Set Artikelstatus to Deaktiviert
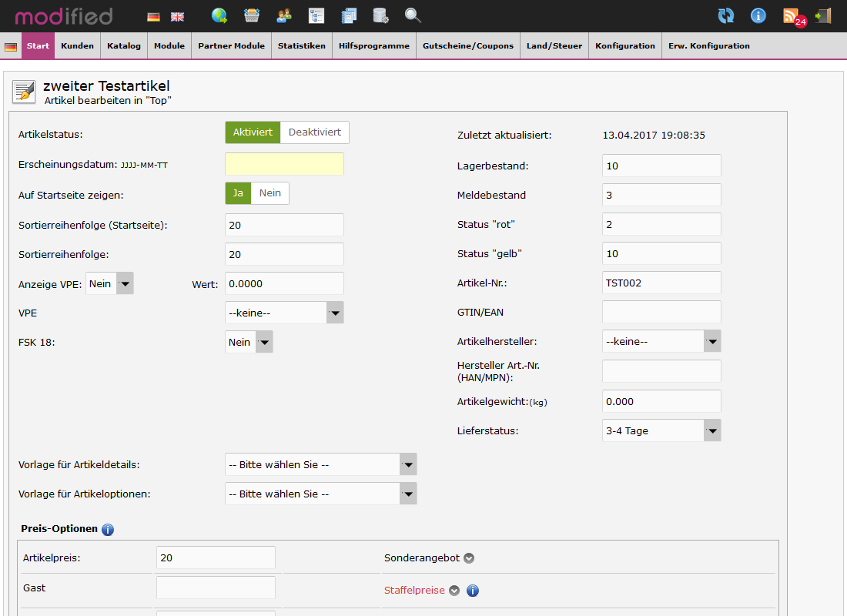The height and width of the screenshot is (616, 847). click(x=314, y=132)
